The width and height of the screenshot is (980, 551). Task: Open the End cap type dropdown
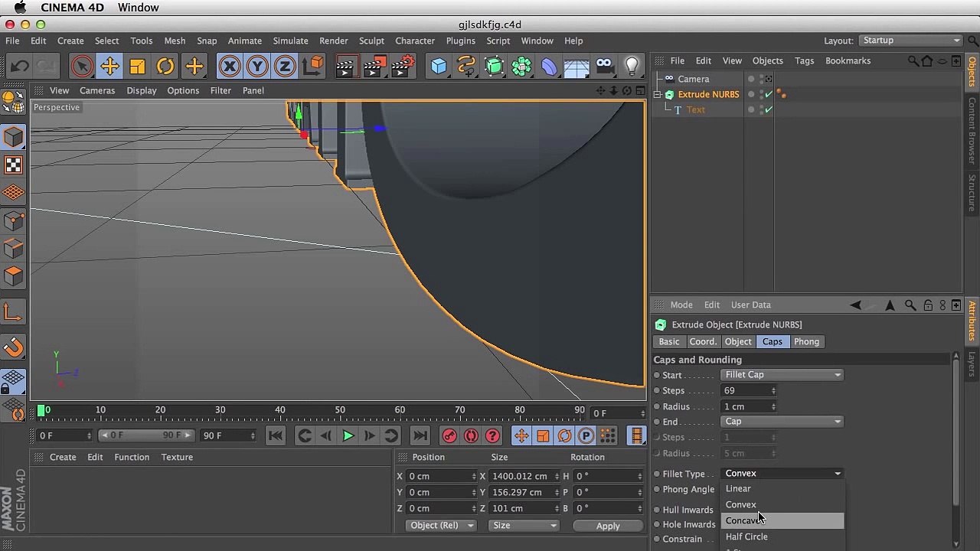tap(782, 422)
